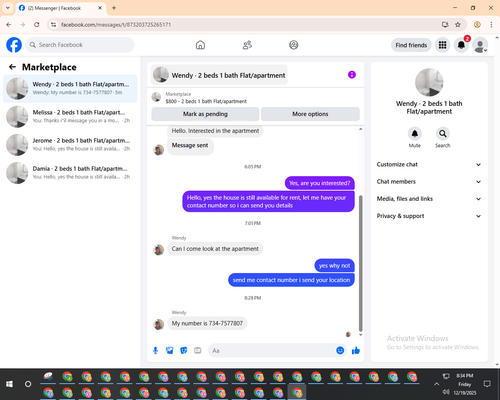Select the Messenger | Facebook browser tab

61,8
